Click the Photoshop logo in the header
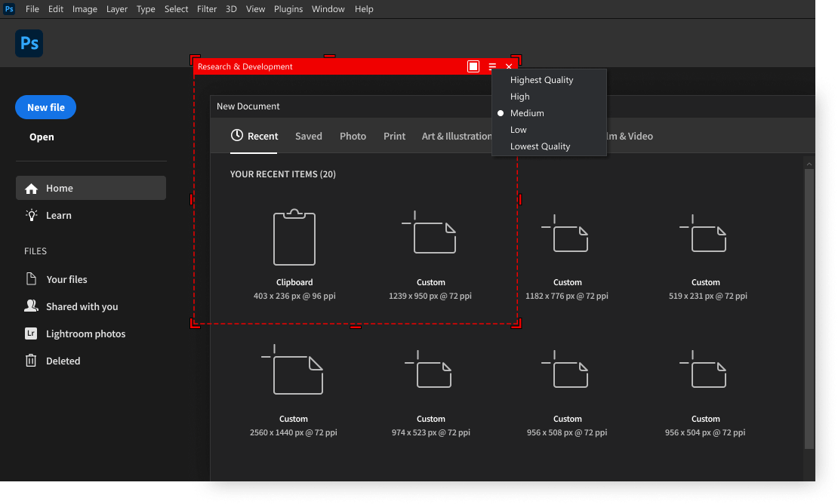This screenshot has height=504, width=838. pyautogui.click(x=29, y=44)
